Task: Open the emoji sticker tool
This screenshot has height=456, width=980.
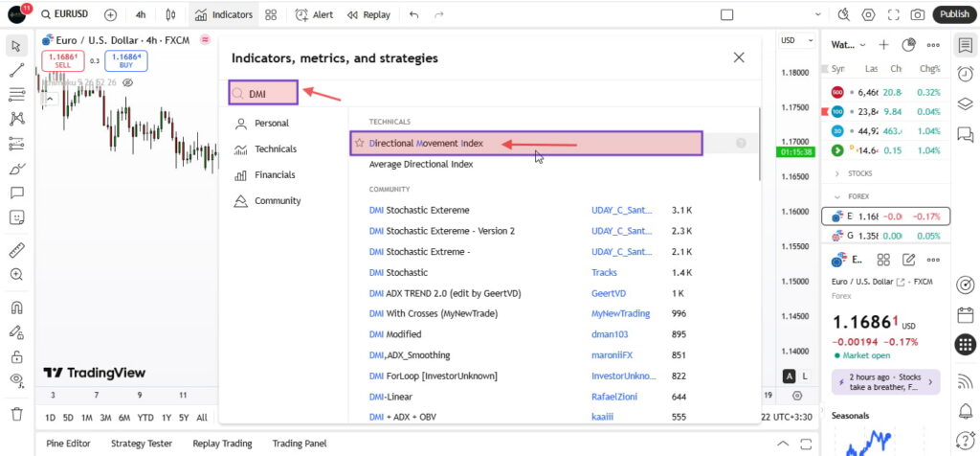Action: [x=17, y=217]
